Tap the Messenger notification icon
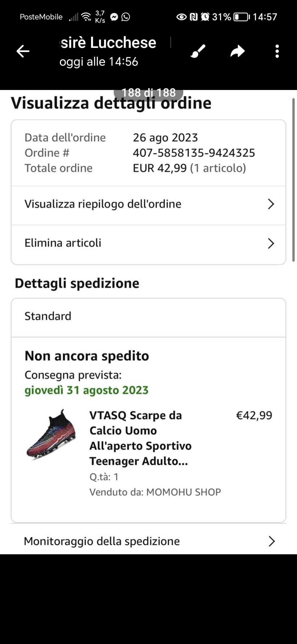 point(114,17)
